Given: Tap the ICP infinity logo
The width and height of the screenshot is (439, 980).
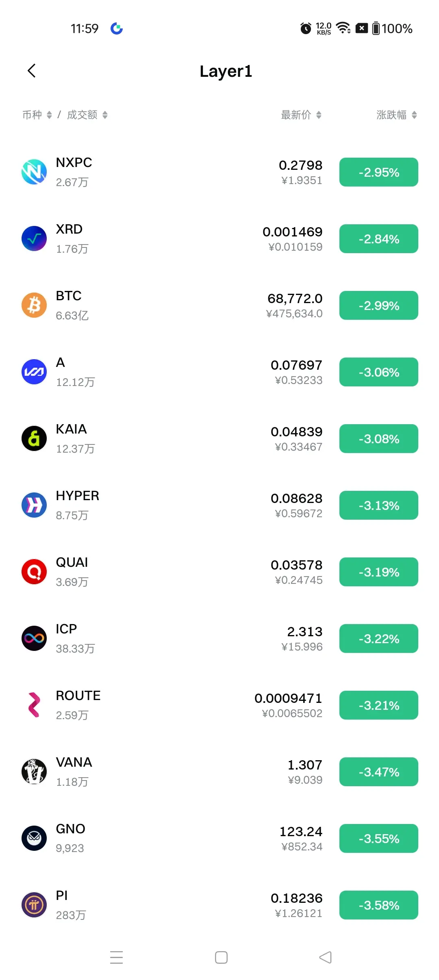Looking at the screenshot, I should 34,638.
